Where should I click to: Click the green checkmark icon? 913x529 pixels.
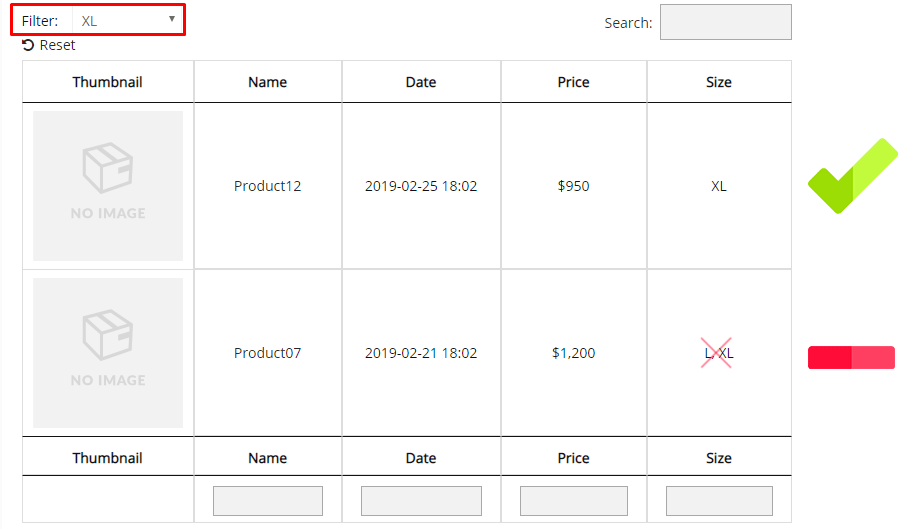[x=852, y=176]
